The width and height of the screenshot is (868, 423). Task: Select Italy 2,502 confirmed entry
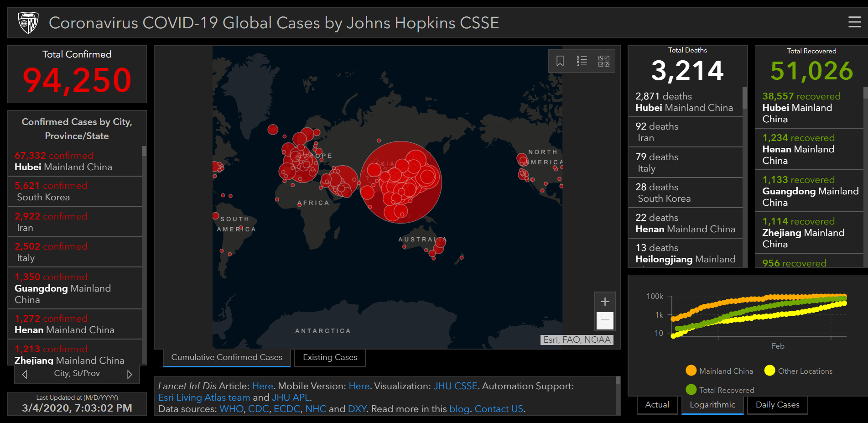[x=75, y=252]
